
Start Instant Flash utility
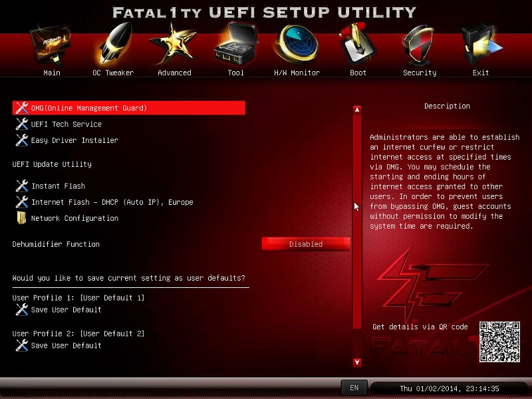pyautogui.click(x=58, y=186)
